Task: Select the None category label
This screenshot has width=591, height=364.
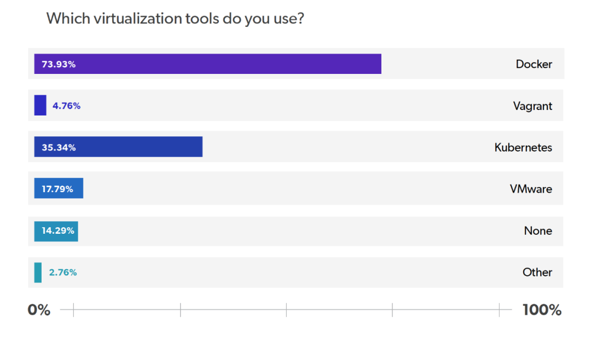Action: [538, 230]
